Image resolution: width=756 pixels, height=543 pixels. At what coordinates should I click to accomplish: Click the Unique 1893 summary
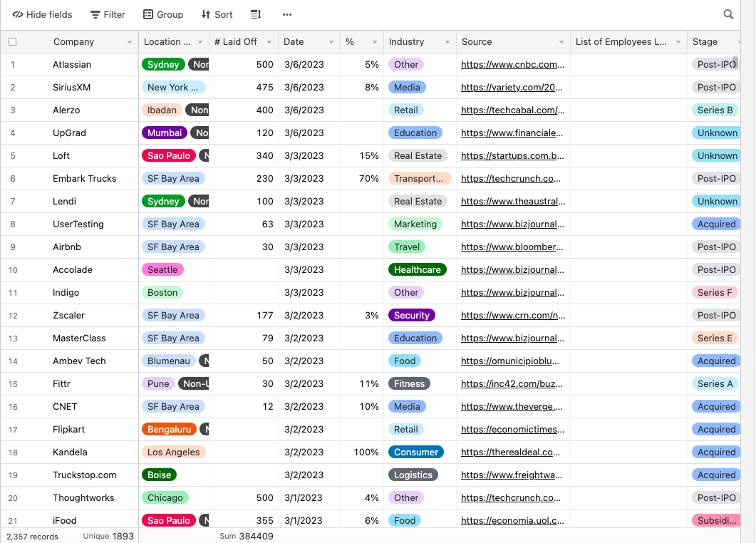point(108,537)
